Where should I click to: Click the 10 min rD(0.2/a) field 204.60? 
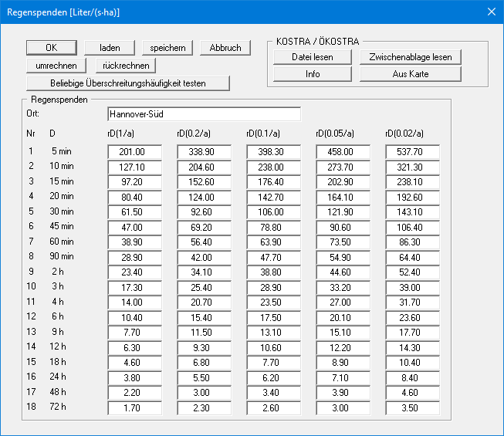[x=204, y=167]
